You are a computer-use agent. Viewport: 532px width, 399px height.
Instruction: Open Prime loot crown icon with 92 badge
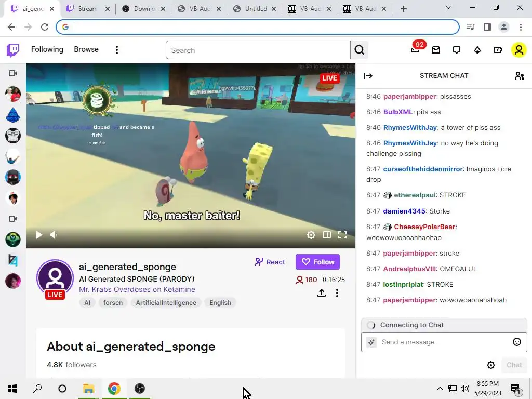pos(415,50)
